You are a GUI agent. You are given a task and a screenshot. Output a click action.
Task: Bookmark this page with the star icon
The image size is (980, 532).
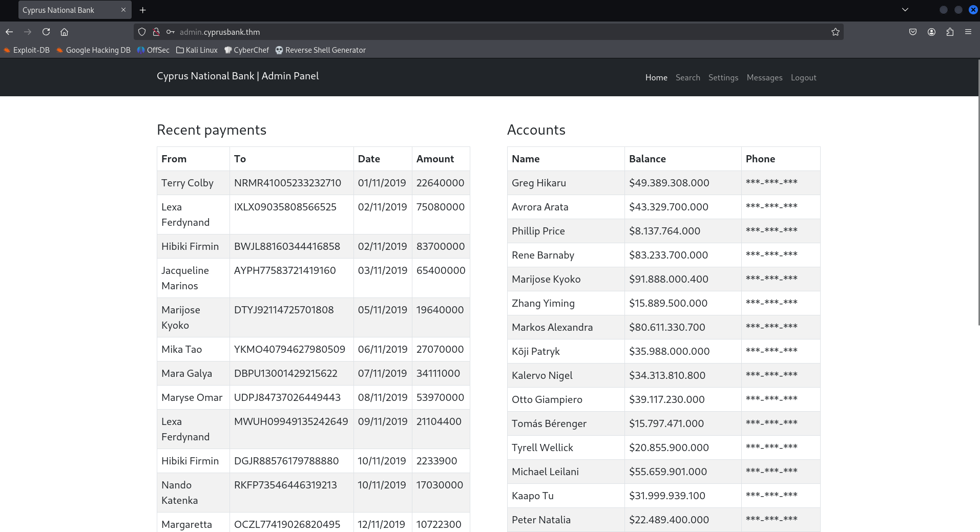836,32
